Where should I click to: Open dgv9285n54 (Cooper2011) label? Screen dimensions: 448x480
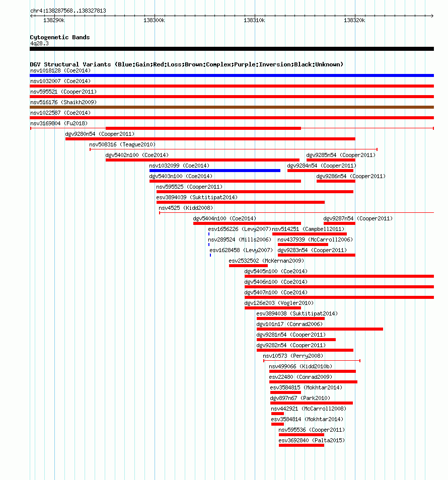tap(341, 155)
